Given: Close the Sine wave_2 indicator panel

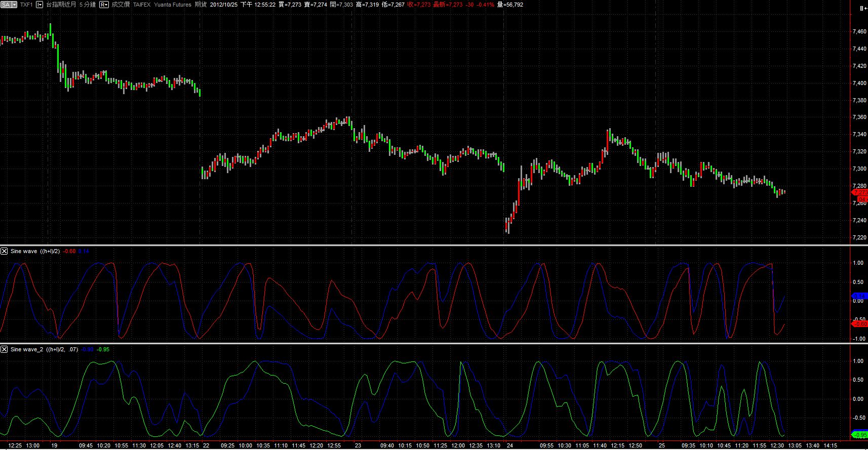Looking at the screenshot, I should (4, 349).
